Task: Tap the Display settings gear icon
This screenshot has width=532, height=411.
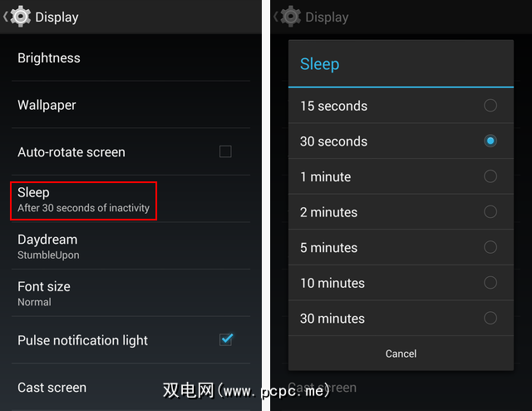Action: (20, 17)
